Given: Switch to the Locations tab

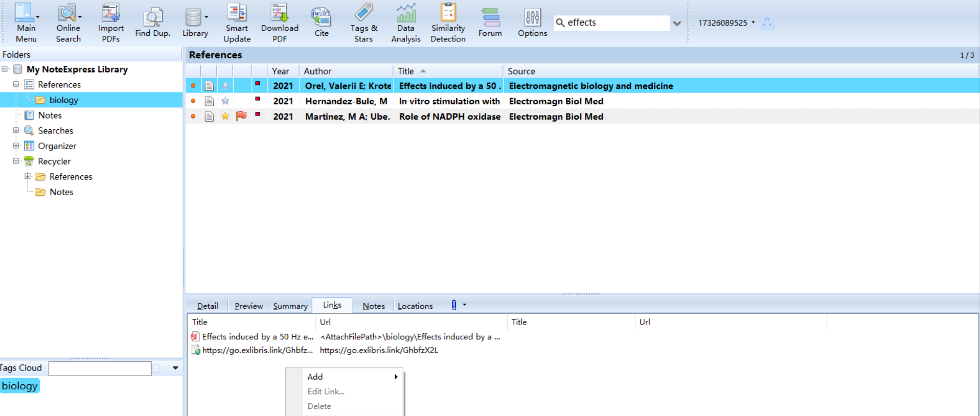Looking at the screenshot, I should pyautogui.click(x=415, y=306).
